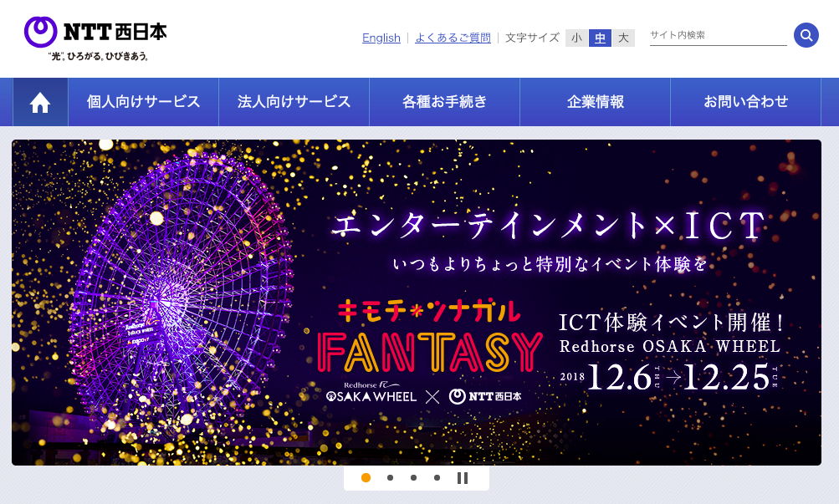Open お問い合わせ menu

[x=745, y=102]
